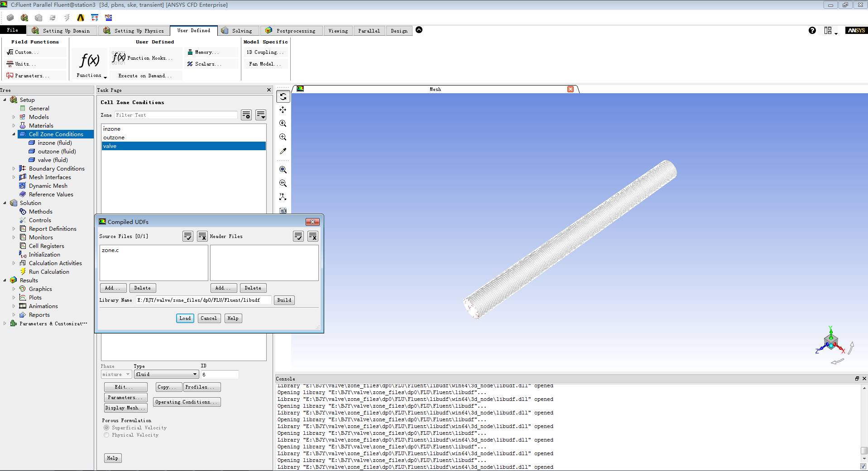Select inzone in the zone list
The width and height of the screenshot is (868, 471).
click(x=184, y=129)
